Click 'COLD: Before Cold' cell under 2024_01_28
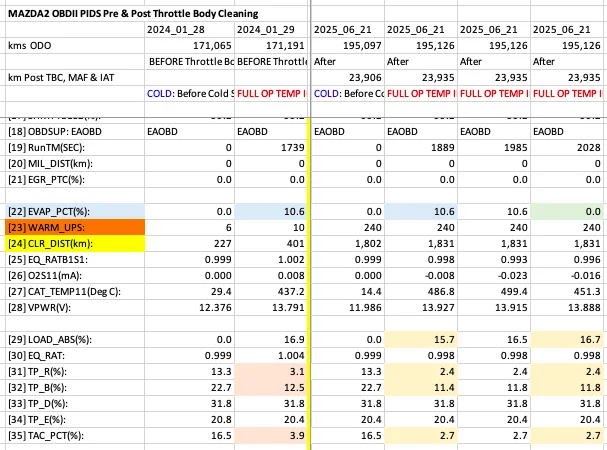607x450 pixels. pos(189,93)
